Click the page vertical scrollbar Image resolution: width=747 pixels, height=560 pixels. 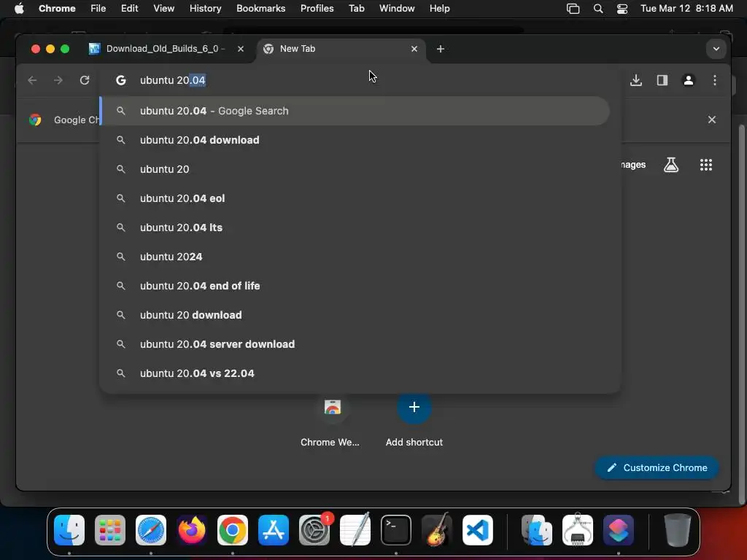pos(741,314)
